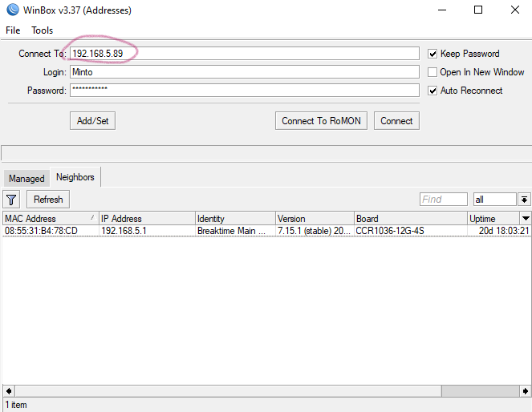
Task: Click the horizontal scrollbar right arrow
Action: click(526, 391)
